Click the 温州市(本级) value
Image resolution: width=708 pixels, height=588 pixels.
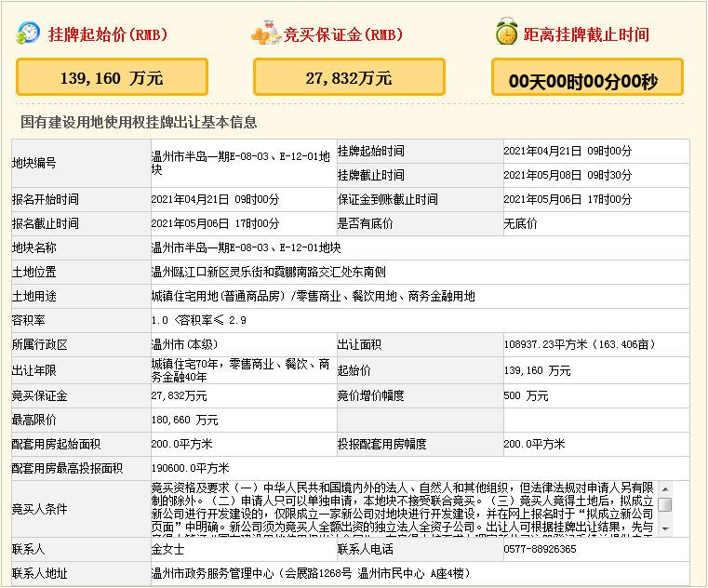pyautogui.click(x=185, y=344)
